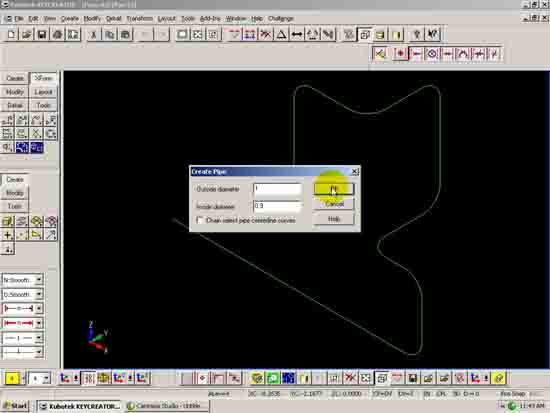Click OK in Create Pipe dialog
Screen dimensions: 550x413
(334, 189)
